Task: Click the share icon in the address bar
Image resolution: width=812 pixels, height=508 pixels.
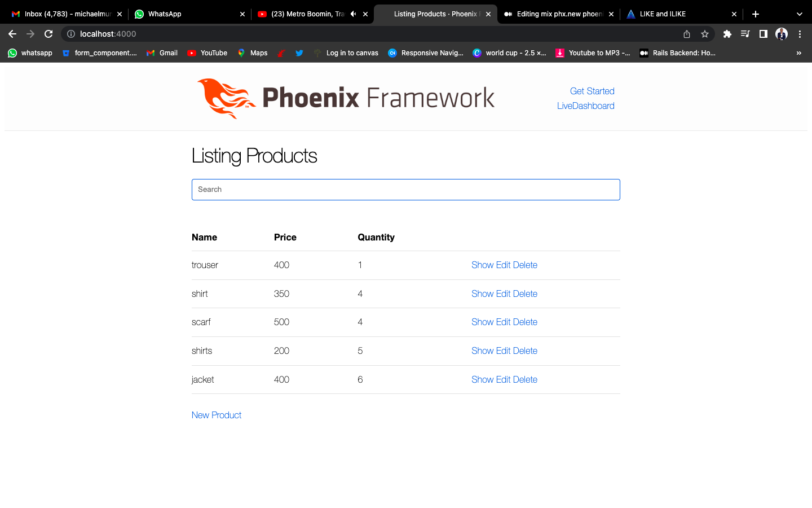Action: pyautogui.click(x=686, y=34)
